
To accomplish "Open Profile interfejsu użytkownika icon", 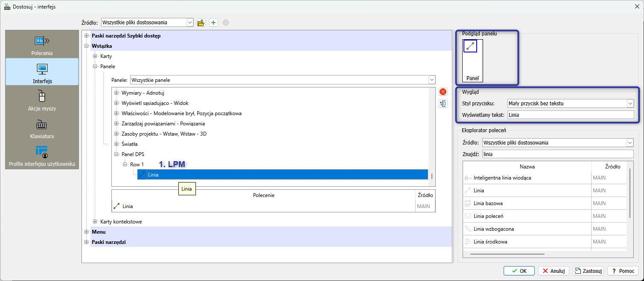I will (42, 152).
